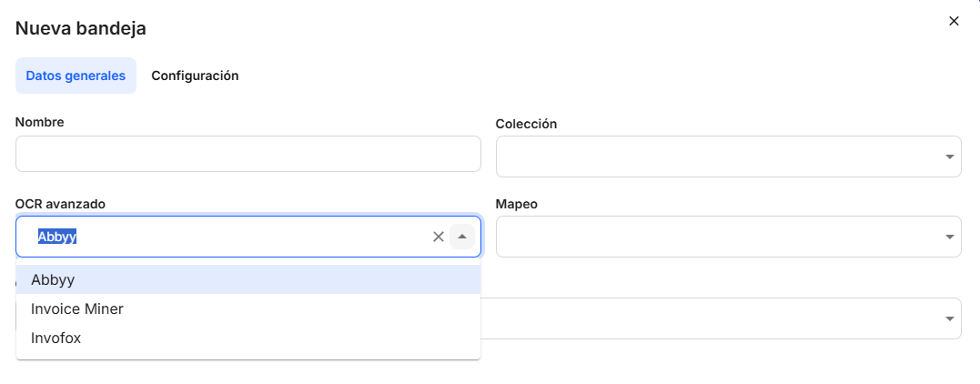Expand the Mapeo dropdown arrow
Screen dimensions: 980x384
pyautogui.click(x=950, y=237)
